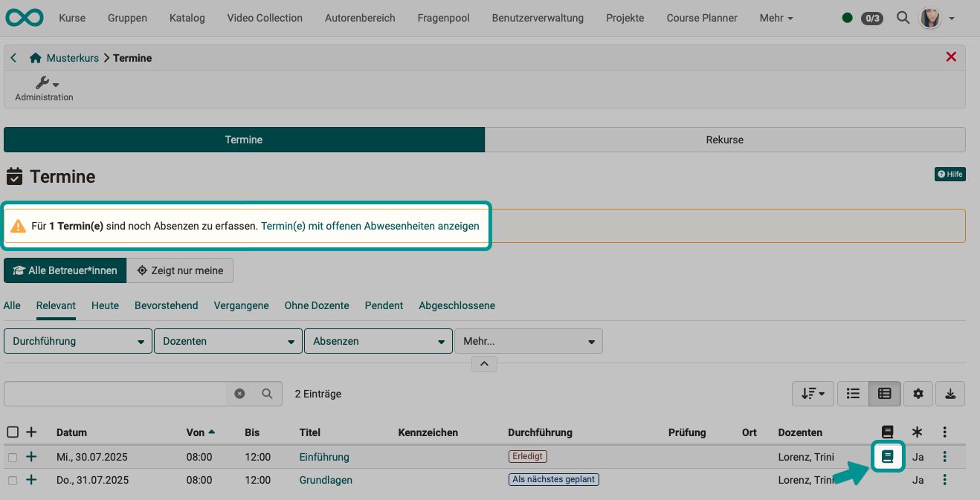This screenshot has height=500, width=980.
Task: Switch to the Rekurse tab
Action: click(x=724, y=139)
